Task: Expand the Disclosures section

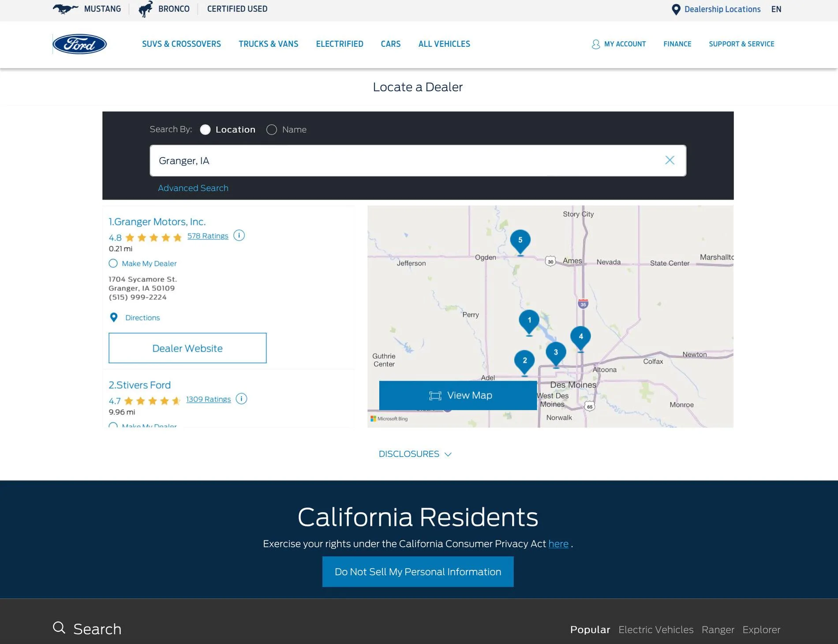Action: coord(415,454)
